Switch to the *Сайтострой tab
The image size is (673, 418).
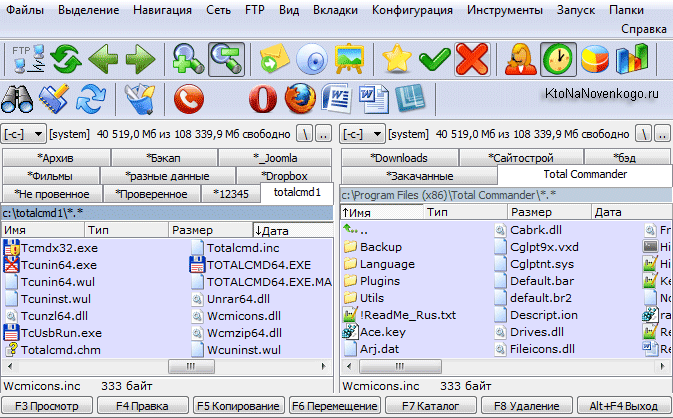pos(521,158)
